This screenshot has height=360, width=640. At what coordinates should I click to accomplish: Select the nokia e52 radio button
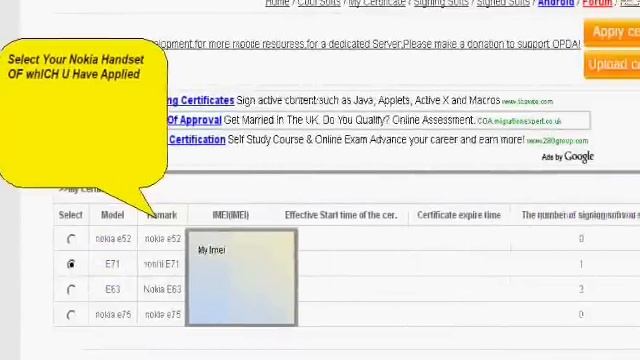(71, 239)
